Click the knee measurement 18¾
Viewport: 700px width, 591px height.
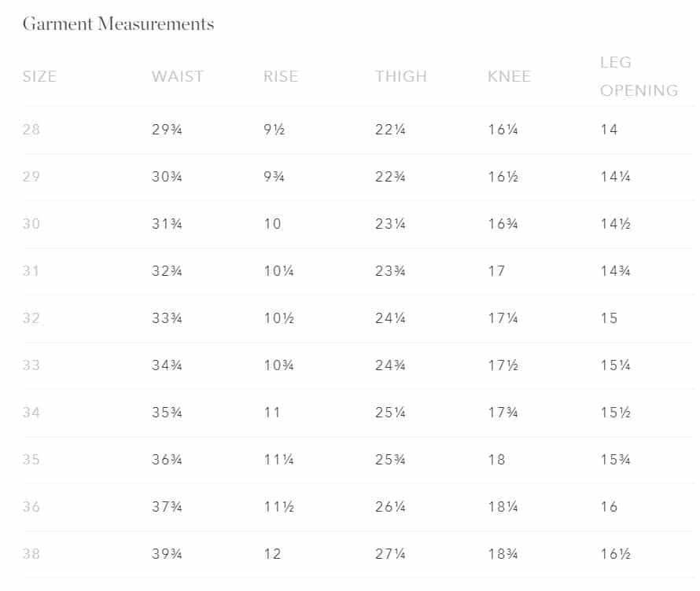(503, 554)
